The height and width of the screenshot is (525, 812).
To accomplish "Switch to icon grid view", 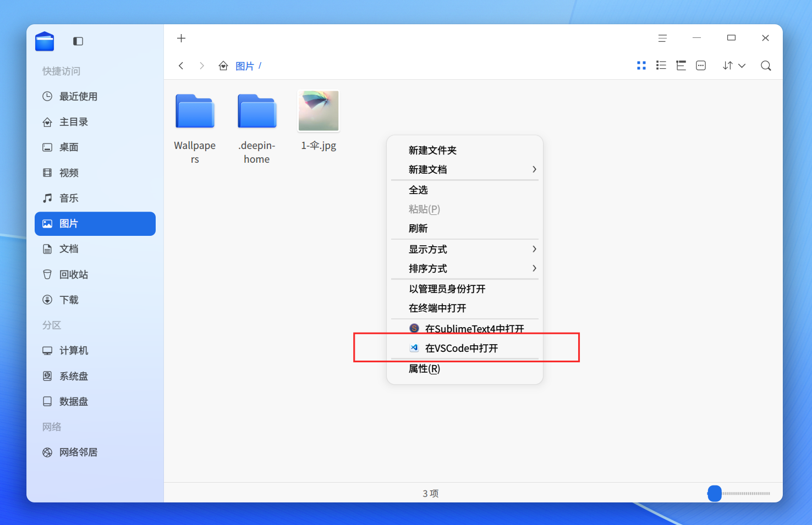I will pyautogui.click(x=641, y=66).
